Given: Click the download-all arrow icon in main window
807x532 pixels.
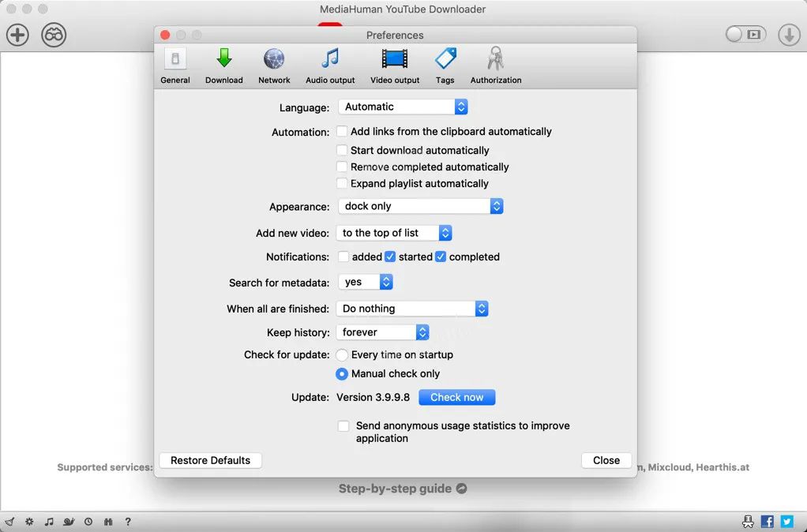Looking at the screenshot, I should click(x=789, y=35).
